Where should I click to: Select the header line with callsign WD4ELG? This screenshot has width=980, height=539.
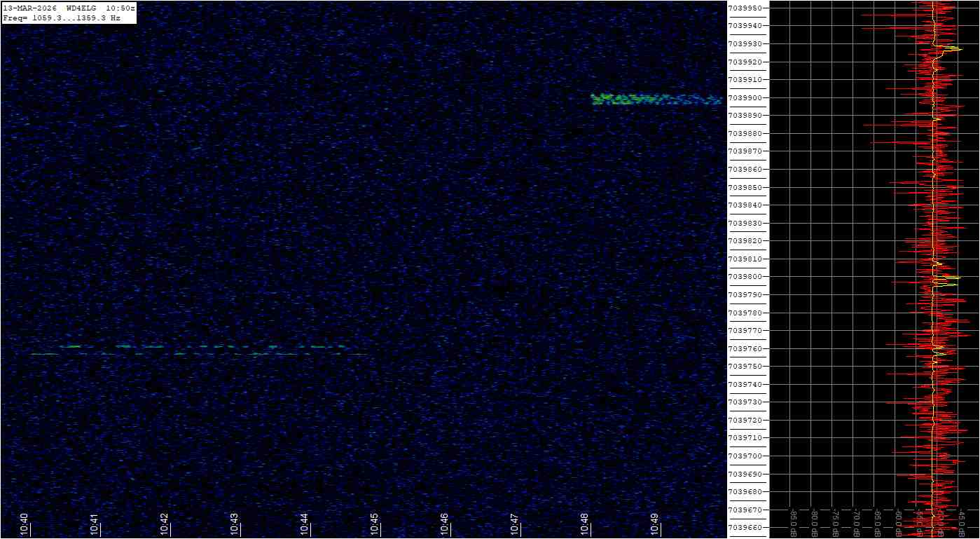pyautogui.click(x=69, y=8)
